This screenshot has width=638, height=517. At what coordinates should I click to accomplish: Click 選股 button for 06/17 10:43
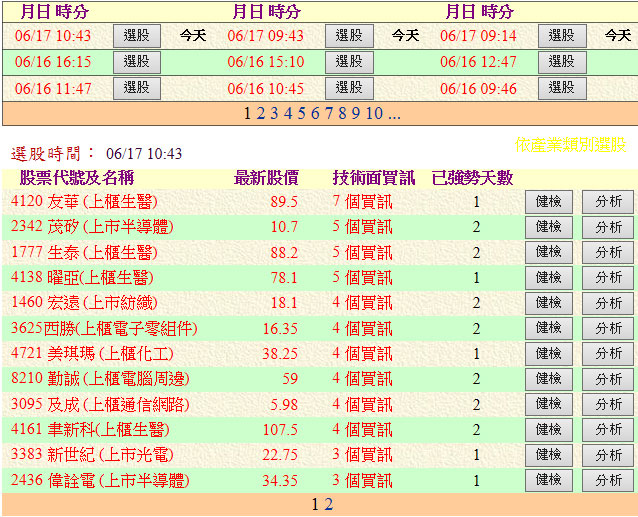137,36
